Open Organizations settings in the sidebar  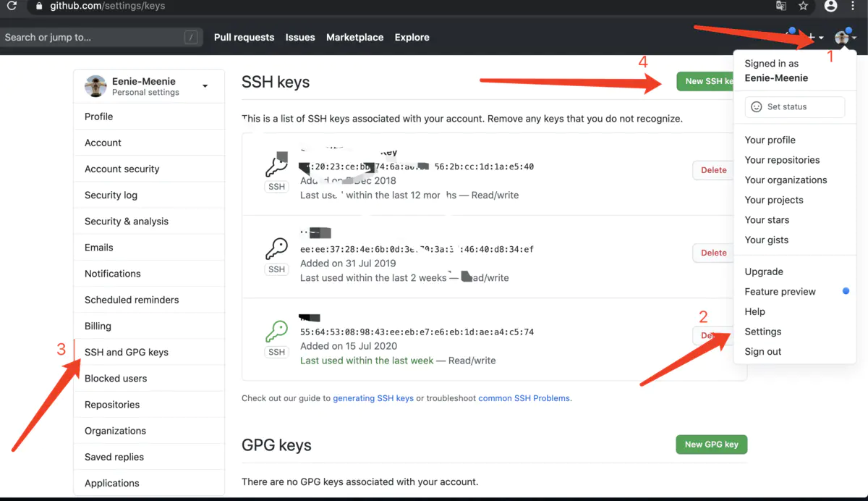149,431
